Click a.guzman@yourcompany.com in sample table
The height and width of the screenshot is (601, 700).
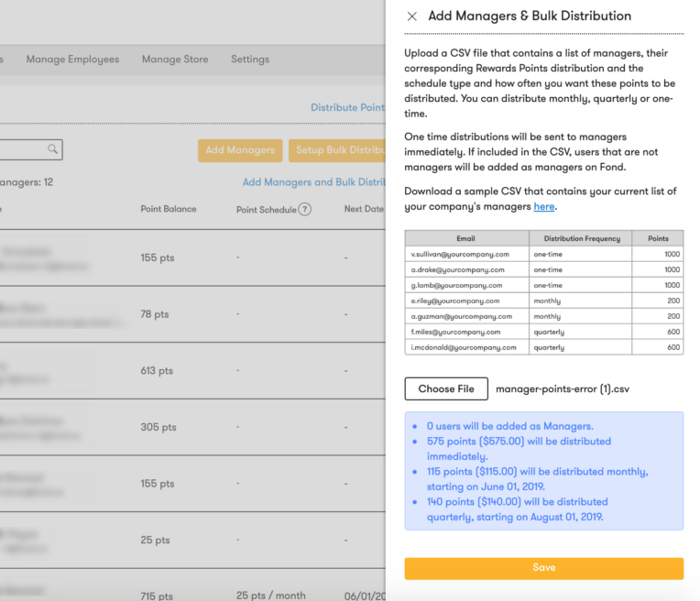461,316
